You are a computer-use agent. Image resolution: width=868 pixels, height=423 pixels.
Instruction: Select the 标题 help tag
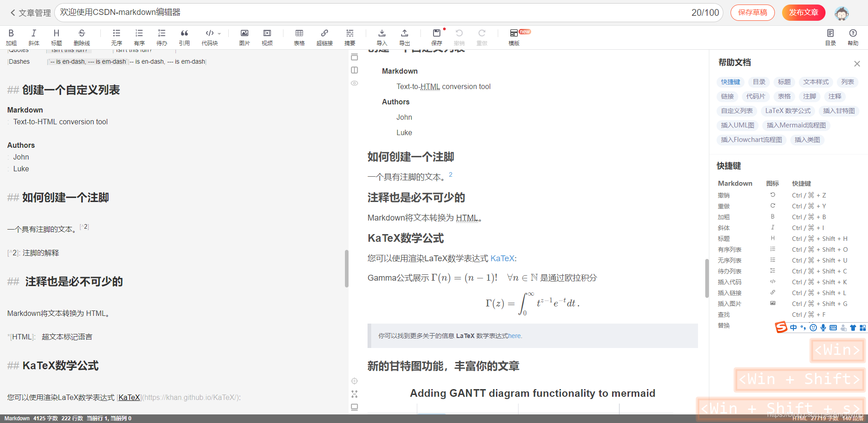[x=784, y=82]
